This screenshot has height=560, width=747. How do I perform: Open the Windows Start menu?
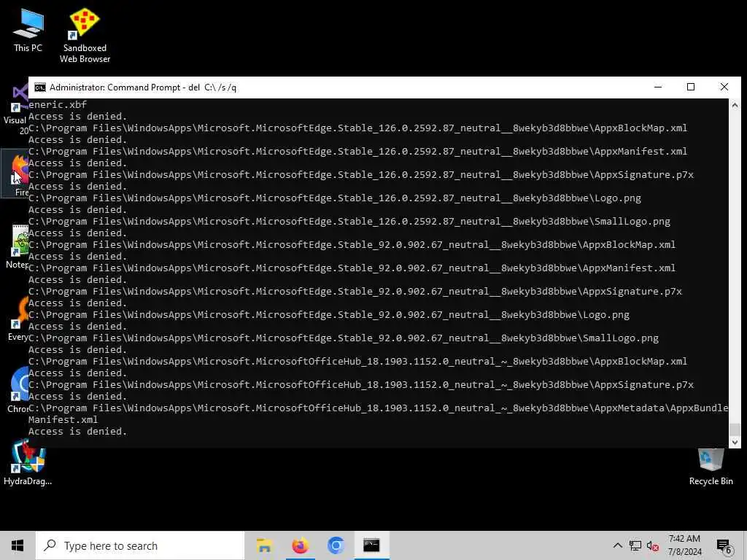coord(18,545)
